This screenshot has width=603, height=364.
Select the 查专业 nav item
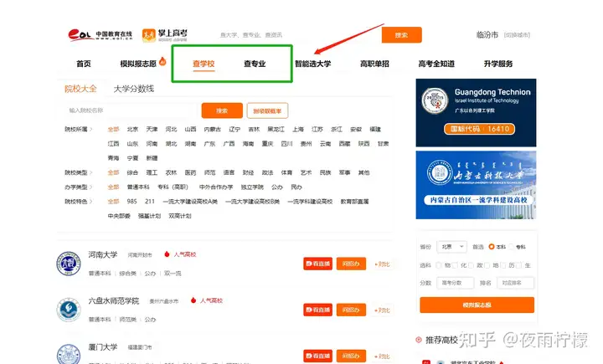coord(255,64)
